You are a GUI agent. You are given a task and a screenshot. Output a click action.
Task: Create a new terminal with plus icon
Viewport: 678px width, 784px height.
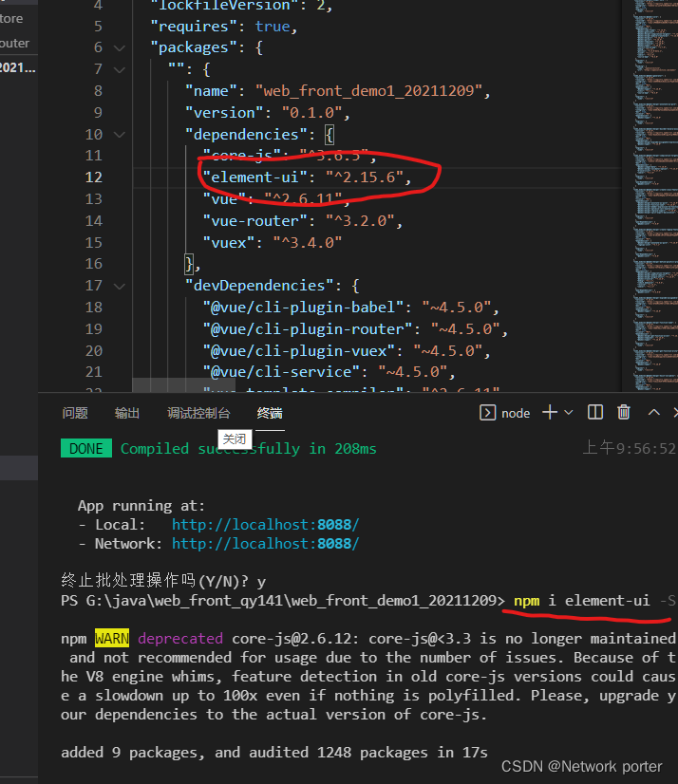coord(550,413)
